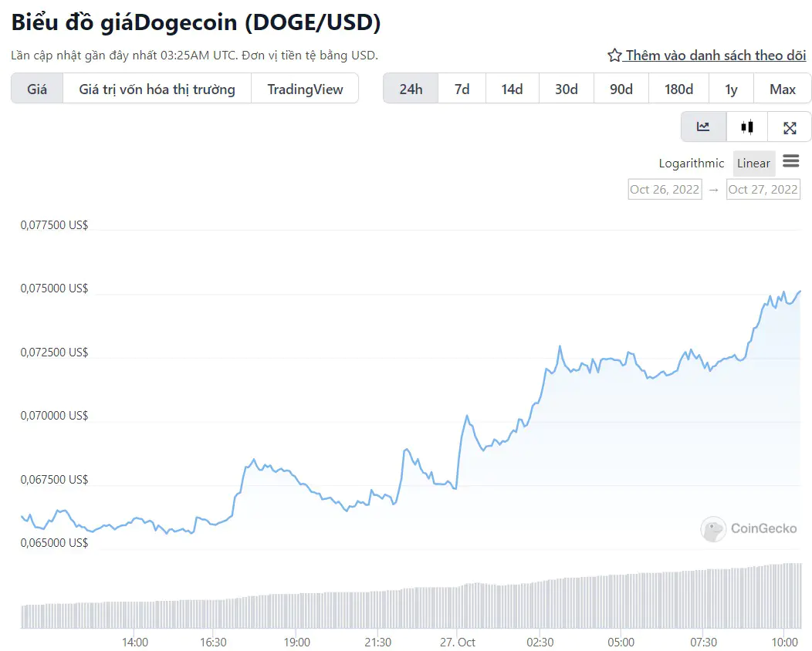Image resolution: width=812 pixels, height=651 pixels.
Task: Choose the 7d time range
Action: point(462,89)
